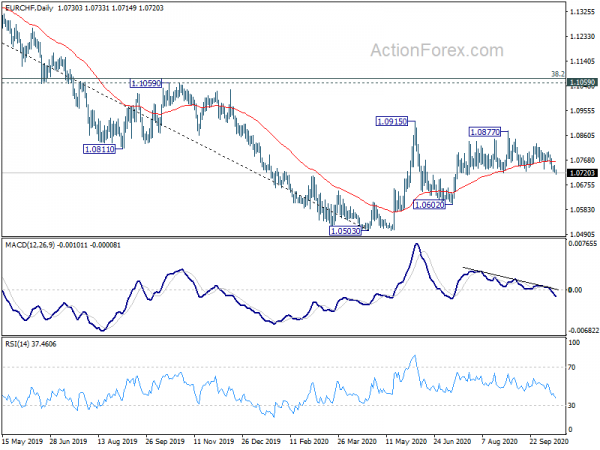The width and height of the screenshot is (600, 450).
Task: Click the 24 Jun 2020 date label
Action: coord(453,441)
